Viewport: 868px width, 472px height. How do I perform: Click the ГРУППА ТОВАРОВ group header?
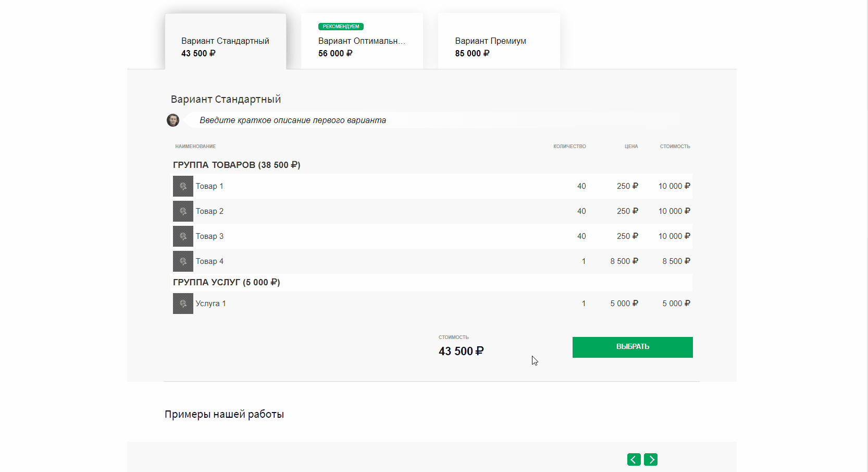237,165
